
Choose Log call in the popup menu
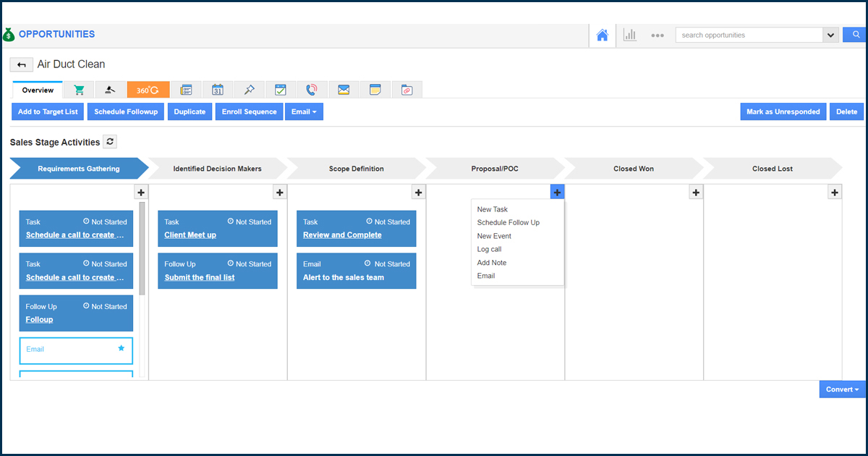[489, 249]
